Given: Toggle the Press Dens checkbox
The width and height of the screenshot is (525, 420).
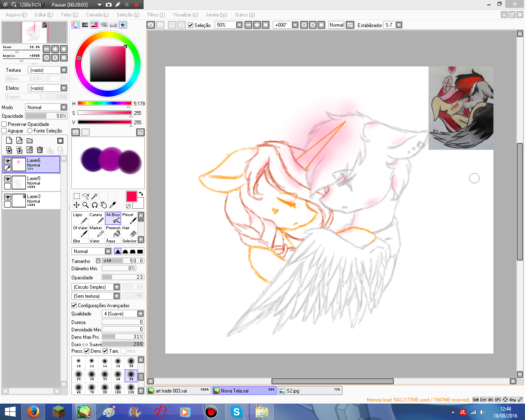Looking at the screenshot, I should [87, 351].
